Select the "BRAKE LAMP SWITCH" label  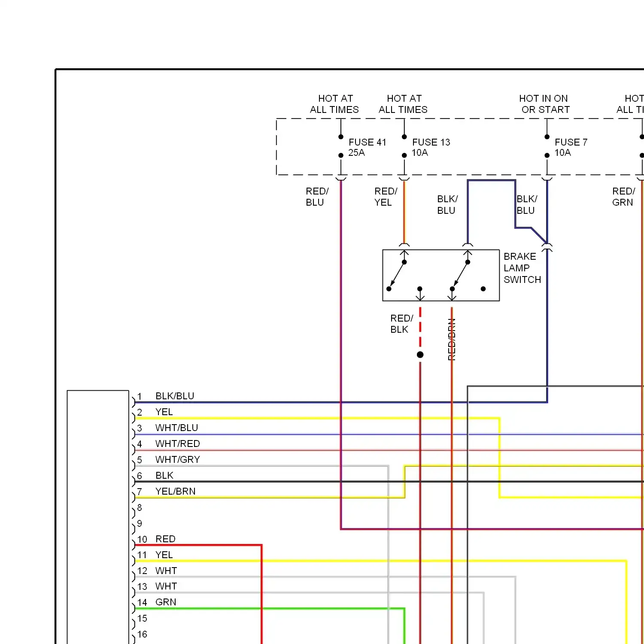point(522,268)
